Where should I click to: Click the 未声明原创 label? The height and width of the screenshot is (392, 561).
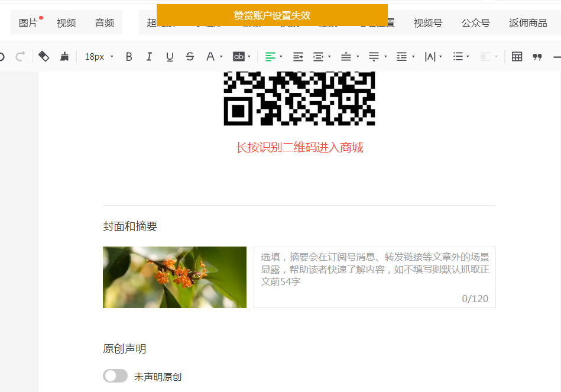158,377
